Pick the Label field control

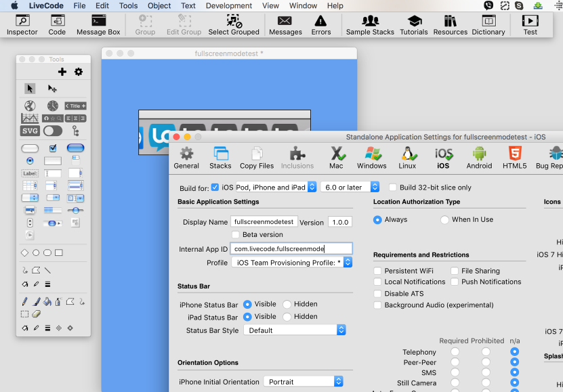[x=30, y=173]
